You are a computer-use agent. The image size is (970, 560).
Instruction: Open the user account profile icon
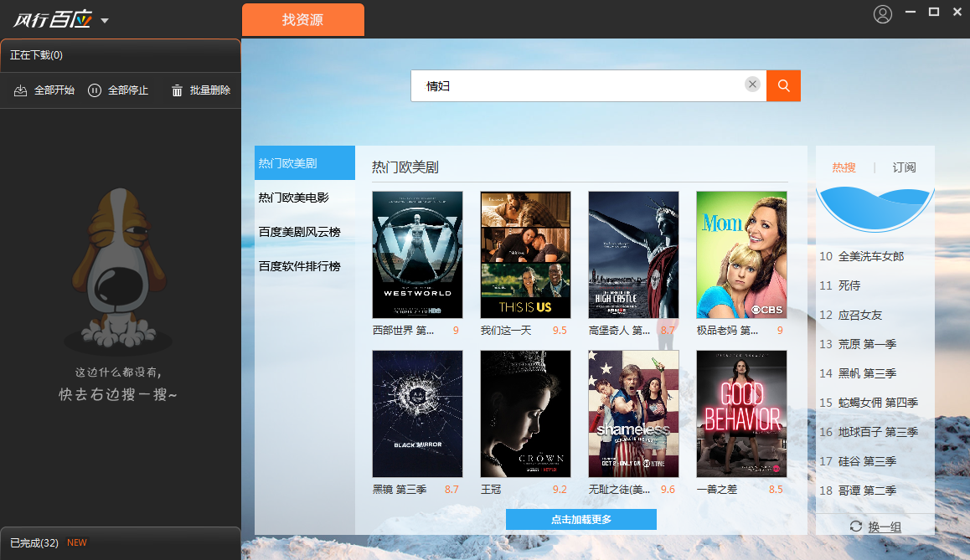pos(883,13)
